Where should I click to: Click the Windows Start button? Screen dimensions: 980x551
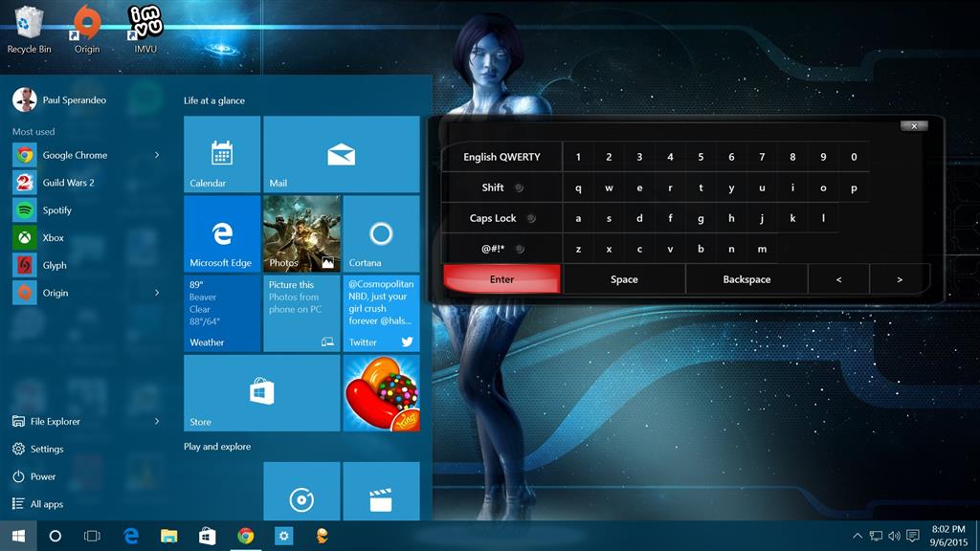[x=18, y=536]
